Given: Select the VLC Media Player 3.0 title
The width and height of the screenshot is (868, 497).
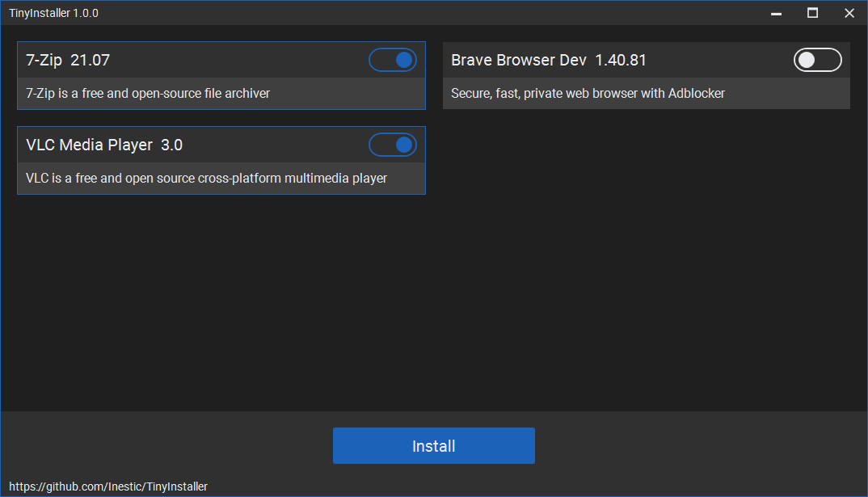Looking at the screenshot, I should (x=104, y=145).
